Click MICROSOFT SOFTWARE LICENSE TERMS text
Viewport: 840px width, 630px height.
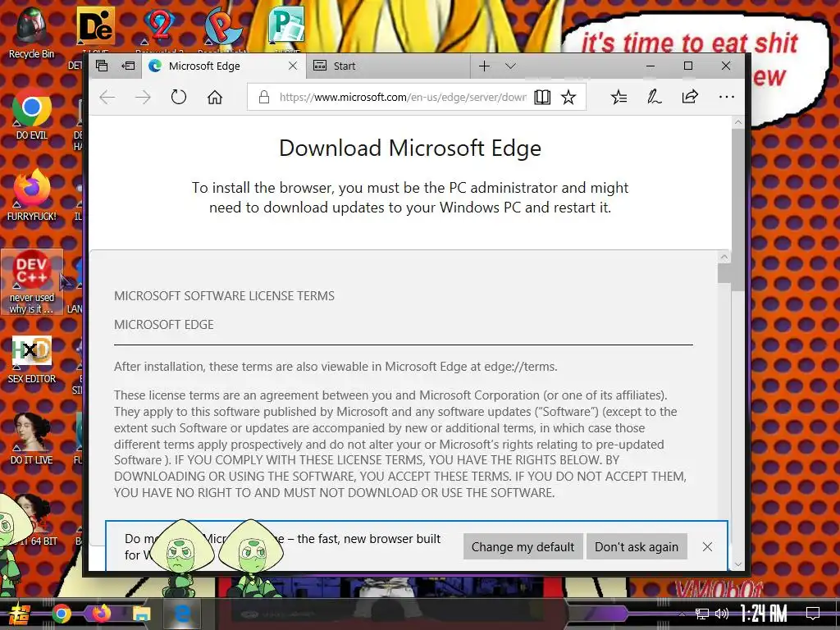pos(224,295)
